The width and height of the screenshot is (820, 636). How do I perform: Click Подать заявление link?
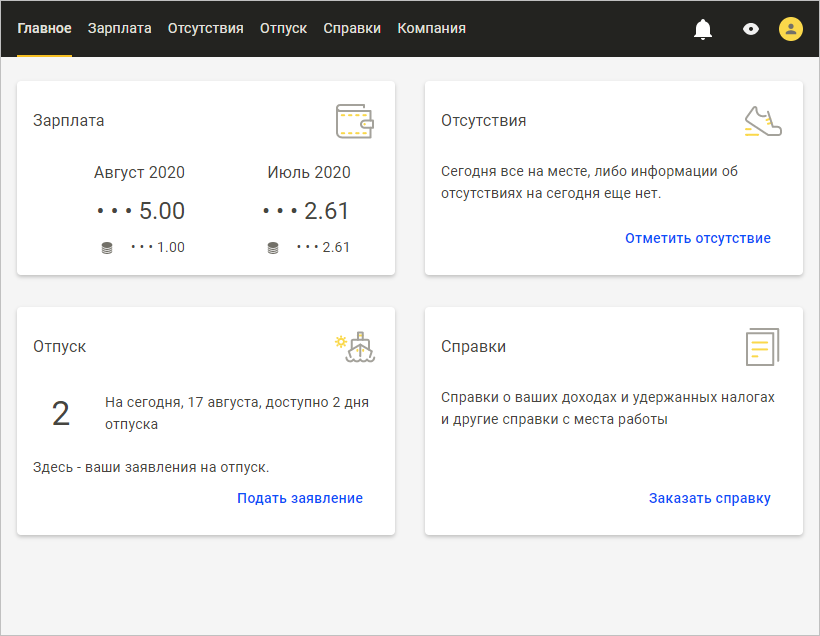coord(300,498)
